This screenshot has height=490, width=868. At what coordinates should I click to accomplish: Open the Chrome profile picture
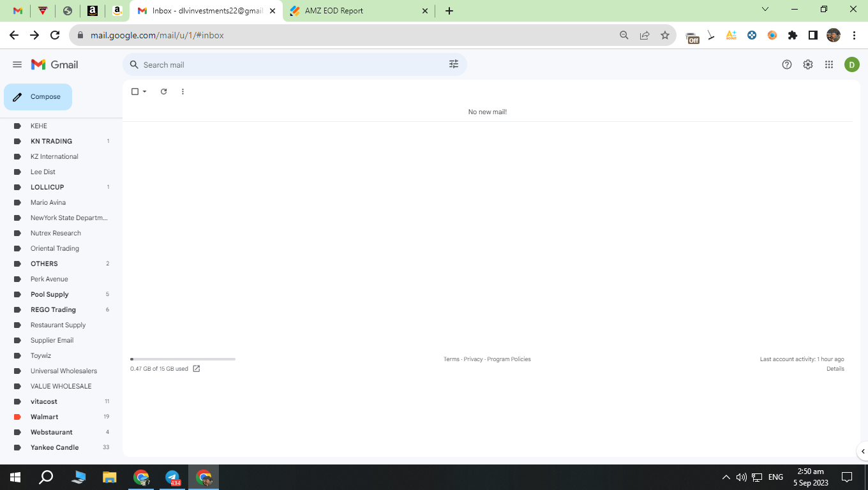(834, 35)
